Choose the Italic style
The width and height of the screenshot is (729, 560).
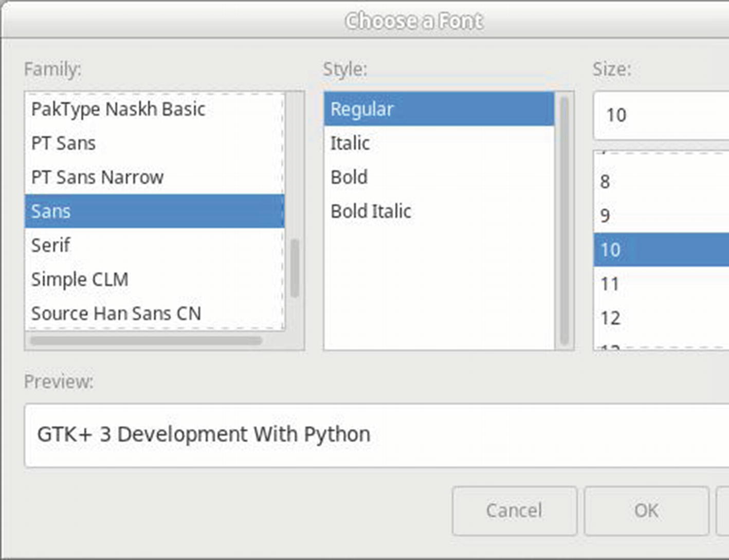350,143
